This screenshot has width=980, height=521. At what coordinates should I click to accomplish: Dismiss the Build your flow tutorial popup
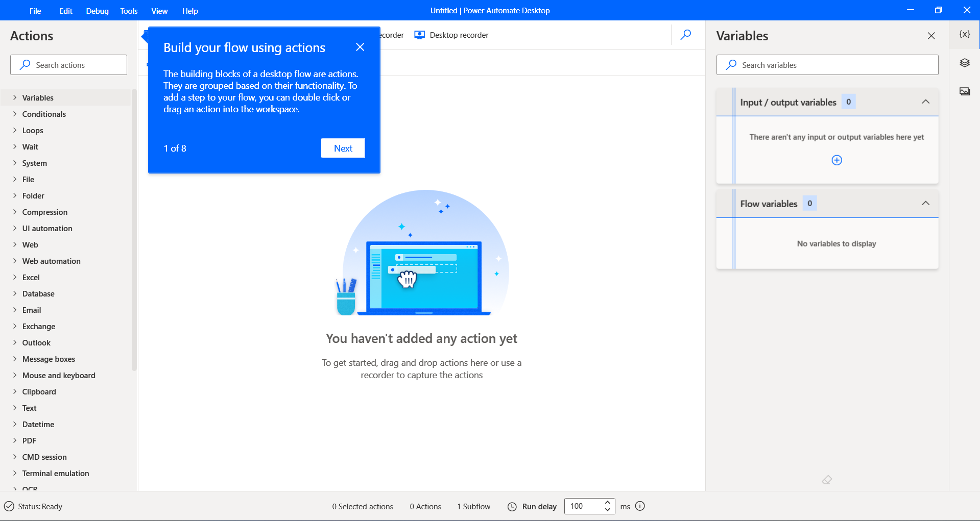(x=360, y=47)
